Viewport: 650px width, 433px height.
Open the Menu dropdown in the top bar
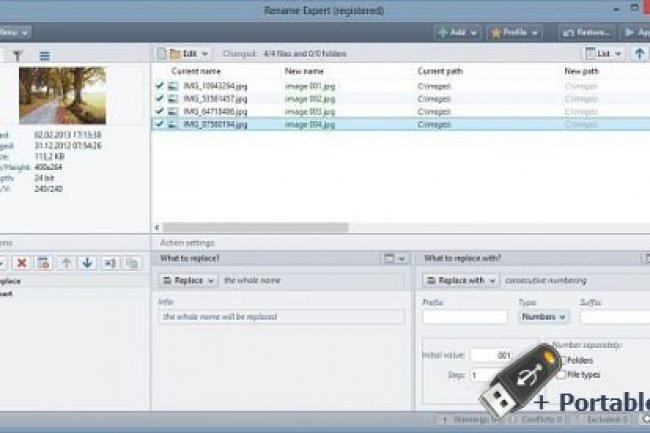[15, 32]
